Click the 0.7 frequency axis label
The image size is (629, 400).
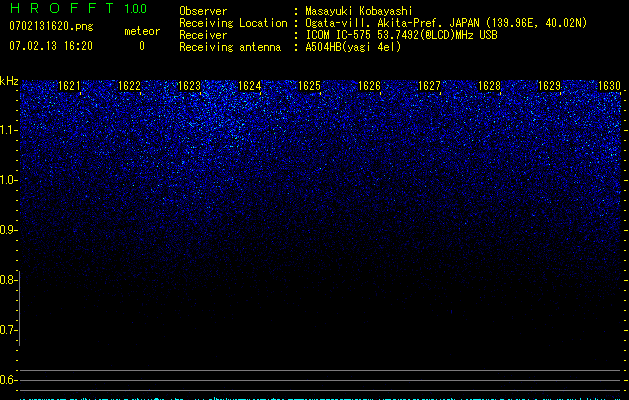[9, 330]
